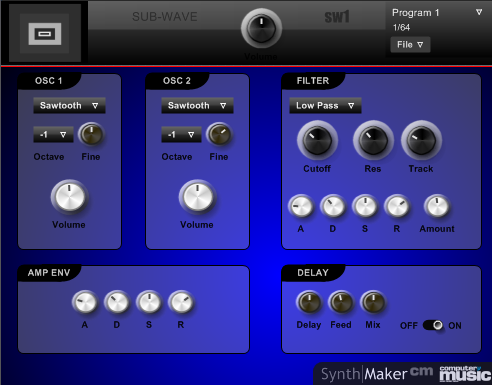Screen dimensions: 492x385
Task: Click the OSC 1 Volume knob
Action: [69, 196]
